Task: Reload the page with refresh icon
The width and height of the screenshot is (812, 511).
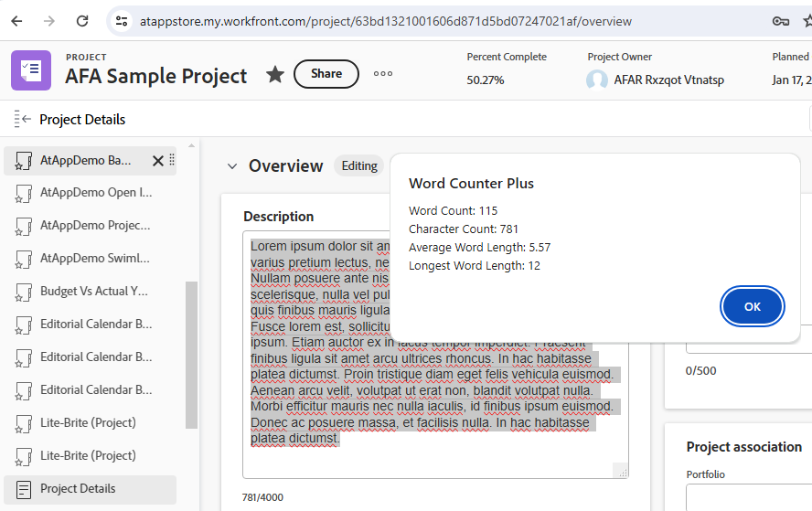Action: pyautogui.click(x=82, y=21)
